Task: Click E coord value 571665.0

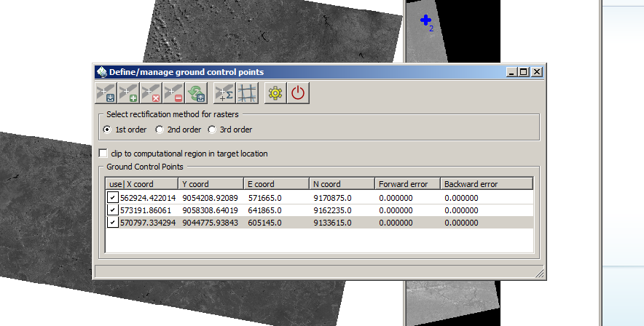Action: pos(265,198)
